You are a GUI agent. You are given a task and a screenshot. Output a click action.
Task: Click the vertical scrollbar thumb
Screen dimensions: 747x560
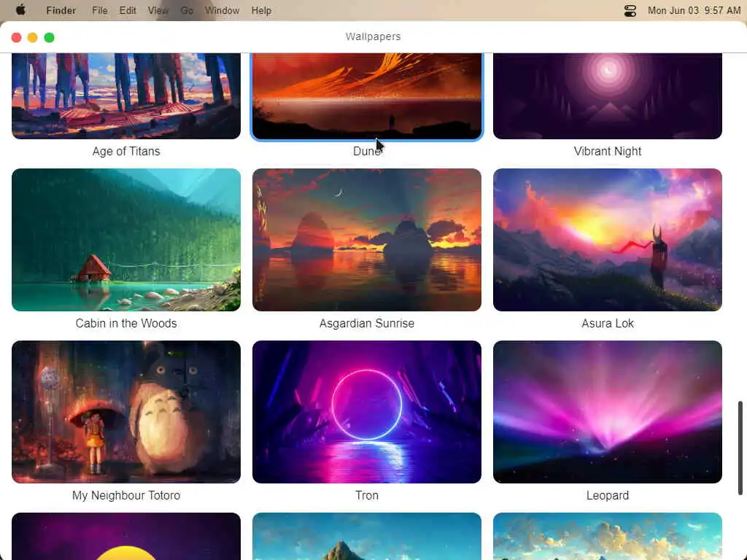(x=740, y=448)
